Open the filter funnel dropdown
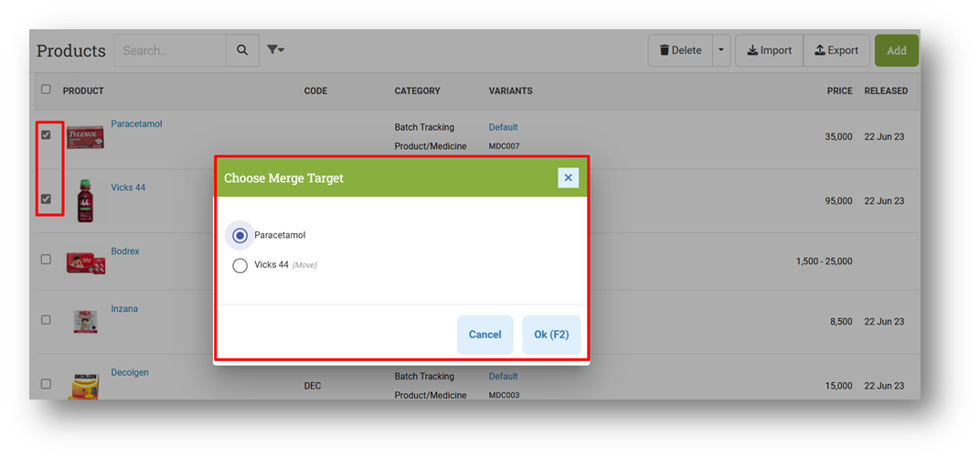Image resolution: width=980 pixels, height=459 pixels. click(276, 50)
